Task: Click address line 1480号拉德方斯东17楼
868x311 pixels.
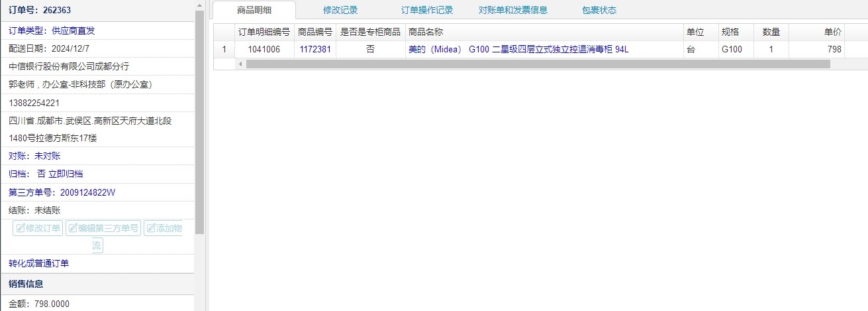Action: [x=53, y=138]
